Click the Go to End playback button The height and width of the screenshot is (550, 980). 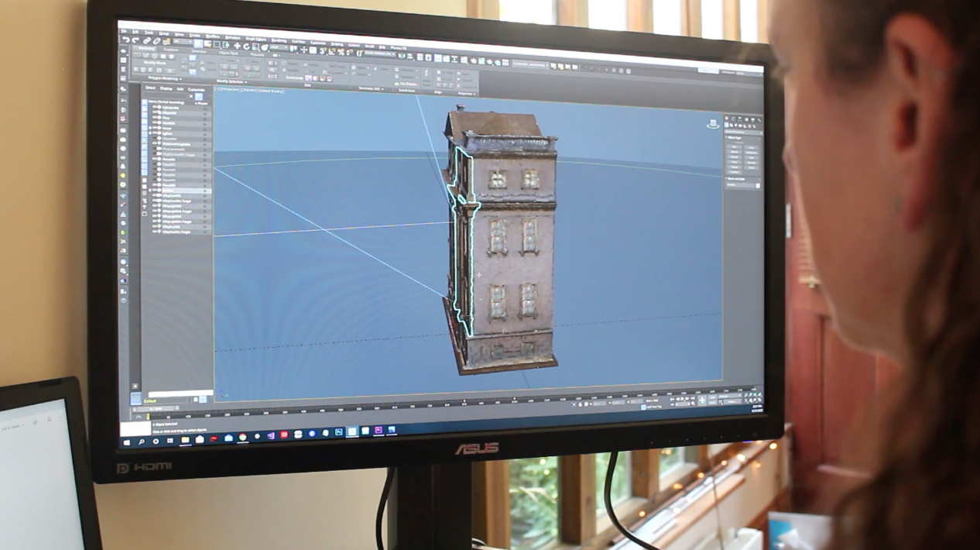click(693, 398)
